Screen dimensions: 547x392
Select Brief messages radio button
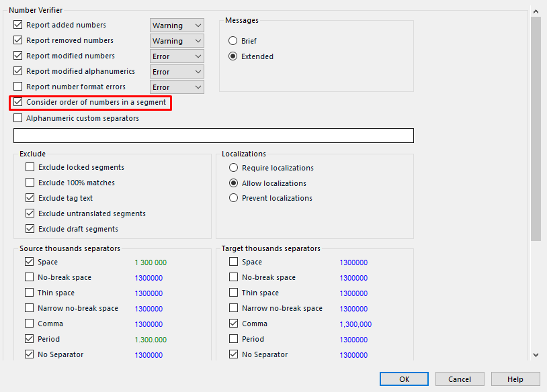pos(233,41)
